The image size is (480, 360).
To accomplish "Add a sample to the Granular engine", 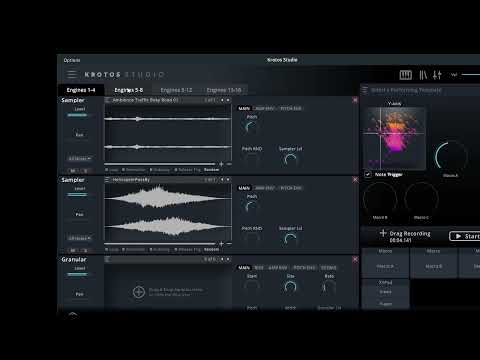I will click(139, 292).
